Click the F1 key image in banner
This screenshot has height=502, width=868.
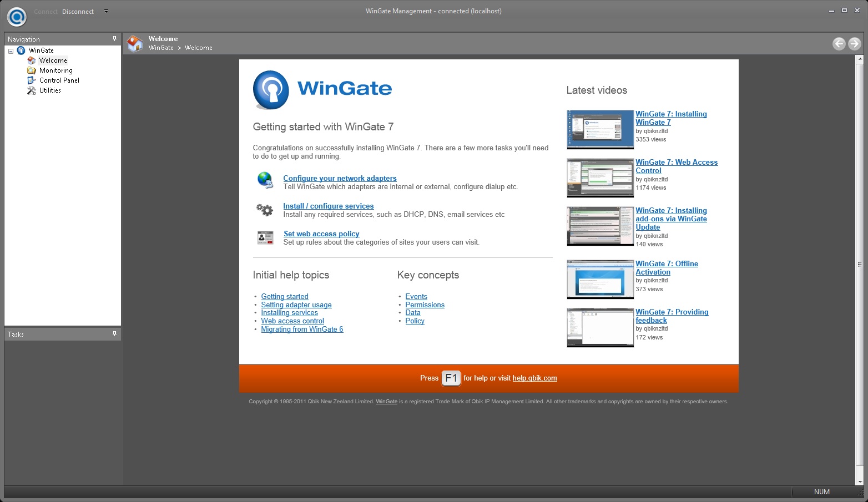[x=451, y=378]
